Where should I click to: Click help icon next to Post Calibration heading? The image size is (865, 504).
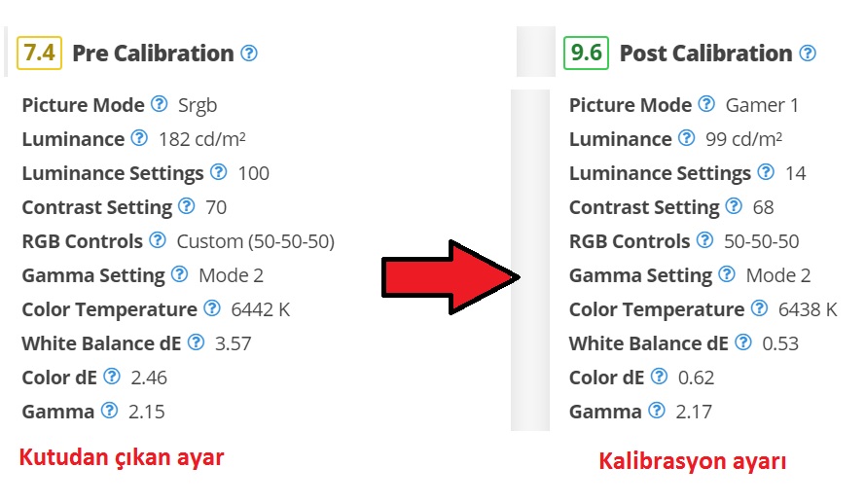(808, 53)
